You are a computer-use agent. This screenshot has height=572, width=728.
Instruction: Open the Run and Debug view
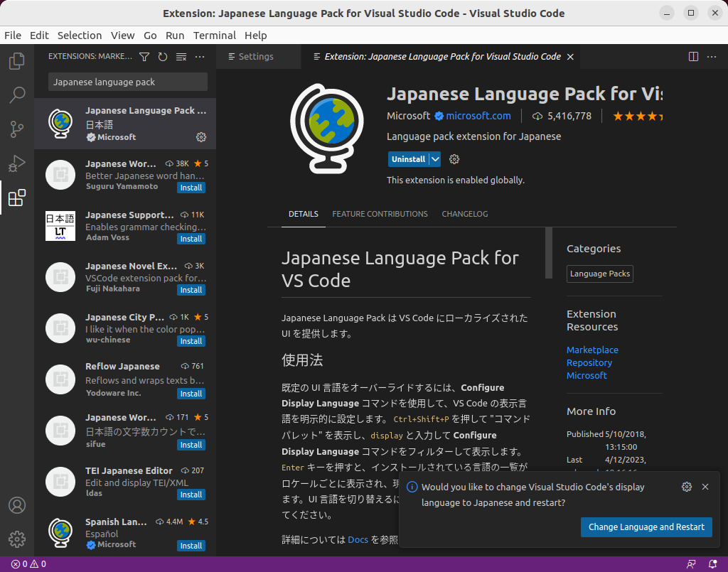tap(17, 163)
